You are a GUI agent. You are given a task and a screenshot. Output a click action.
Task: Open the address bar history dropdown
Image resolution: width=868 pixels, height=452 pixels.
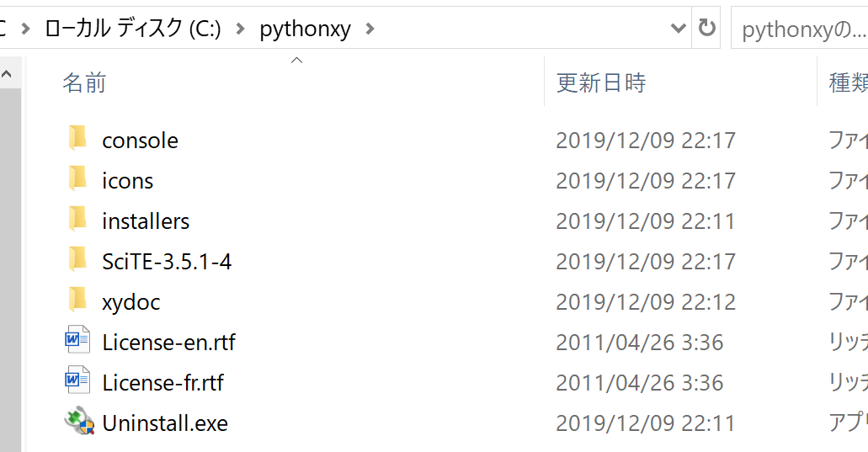678,28
